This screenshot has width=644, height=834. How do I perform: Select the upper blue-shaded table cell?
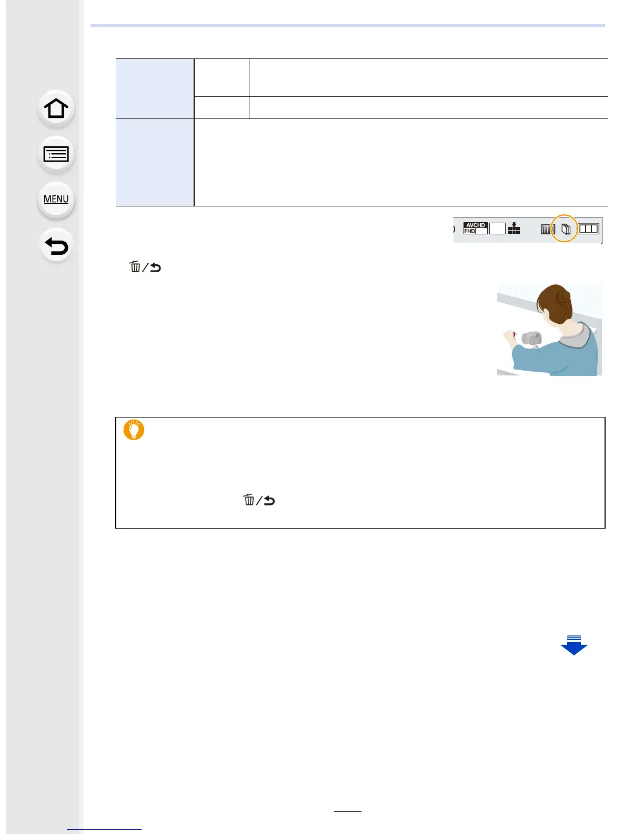click(x=155, y=88)
